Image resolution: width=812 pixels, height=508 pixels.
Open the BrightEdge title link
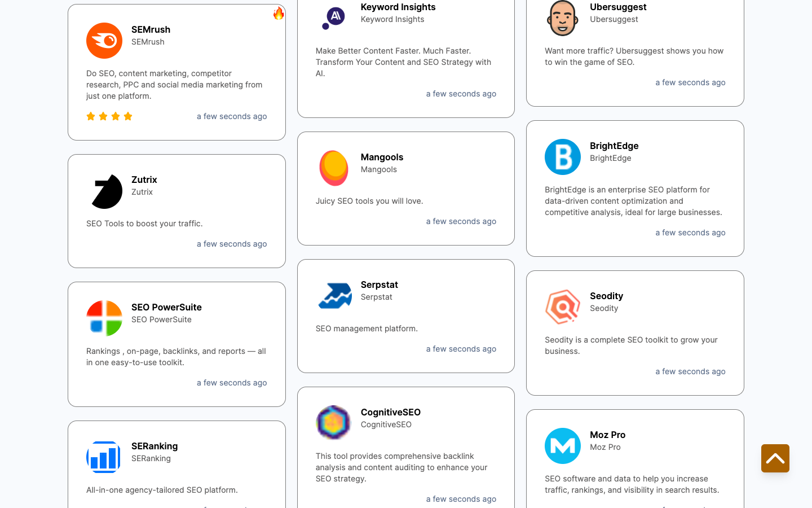point(614,146)
